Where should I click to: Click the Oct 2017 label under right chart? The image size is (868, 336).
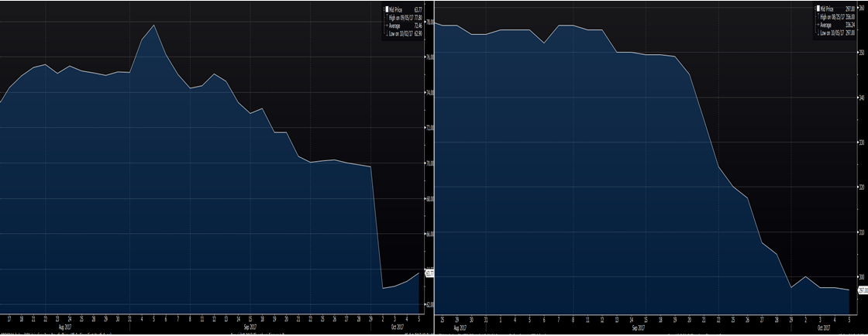pyautogui.click(x=827, y=327)
